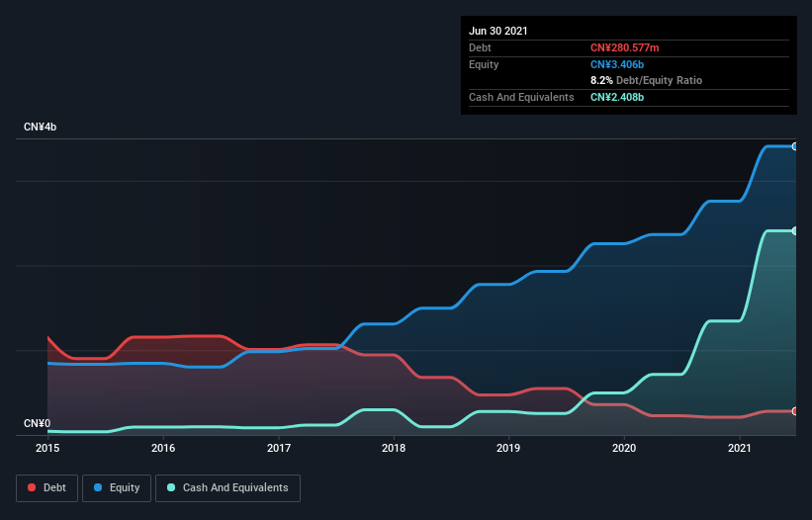
Task: Click the blue Equity legend dot
Action: coord(98,487)
